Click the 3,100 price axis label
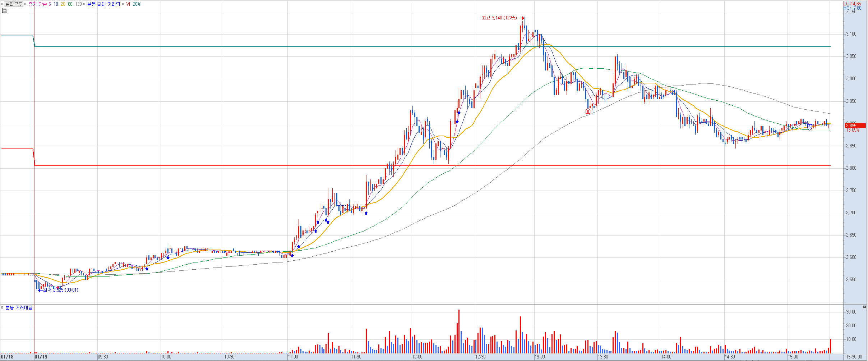The height and width of the screenshot is (361, 868). coord(851,34)
